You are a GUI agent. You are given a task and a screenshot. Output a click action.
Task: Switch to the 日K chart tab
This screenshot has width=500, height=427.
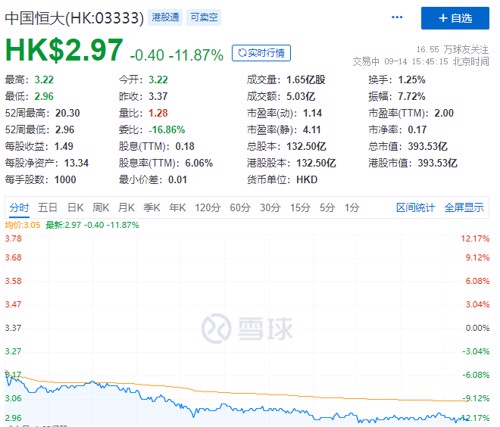pos(75,208)
